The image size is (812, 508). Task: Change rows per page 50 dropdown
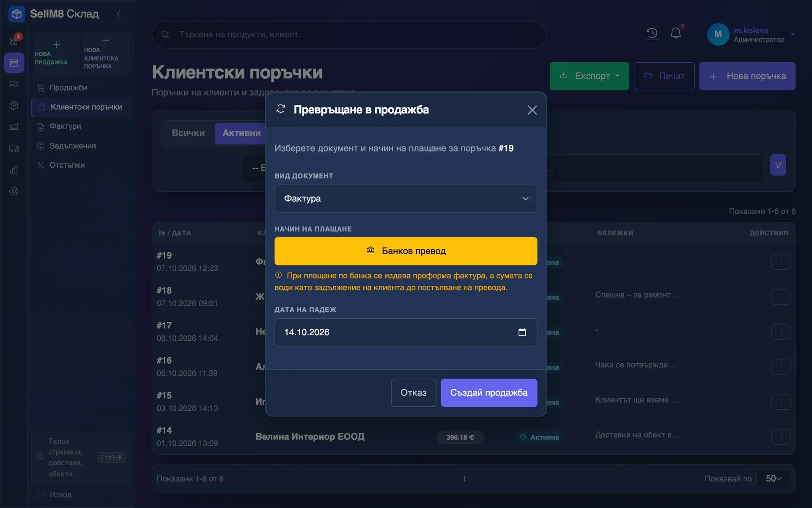773,479
